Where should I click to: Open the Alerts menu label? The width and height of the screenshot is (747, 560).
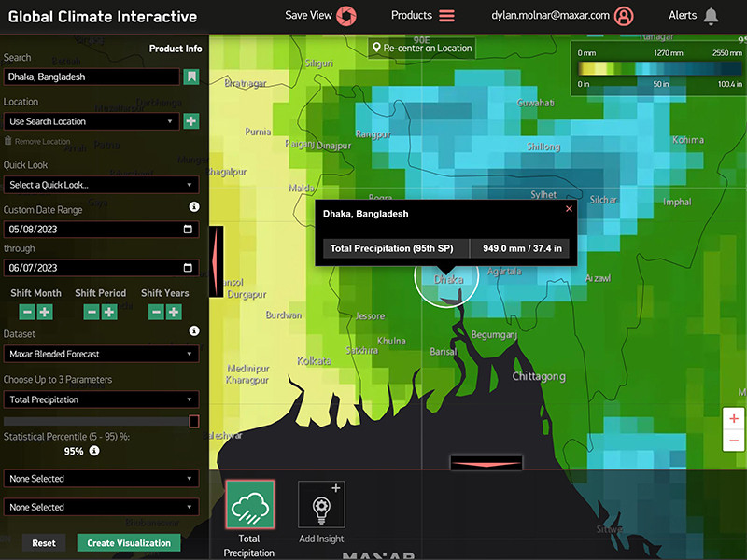(x=683, y=15)
